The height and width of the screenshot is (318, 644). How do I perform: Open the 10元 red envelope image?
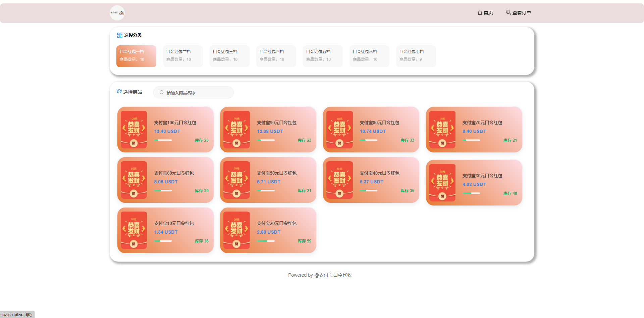click(x=134, y=230)
